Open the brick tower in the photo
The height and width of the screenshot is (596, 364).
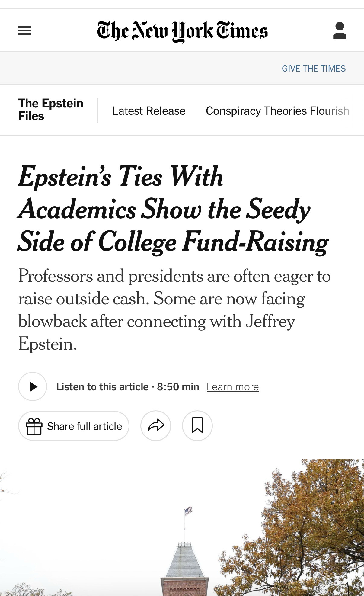coord(184,574)
